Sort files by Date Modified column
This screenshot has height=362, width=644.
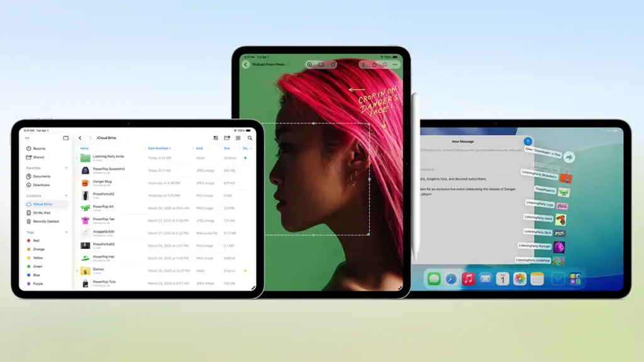coord(160,148)
